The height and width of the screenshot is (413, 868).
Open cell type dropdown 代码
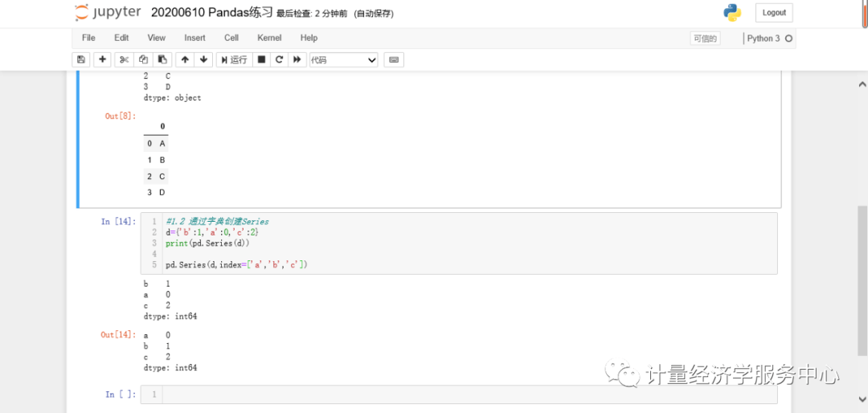click(x=343, y=59)
